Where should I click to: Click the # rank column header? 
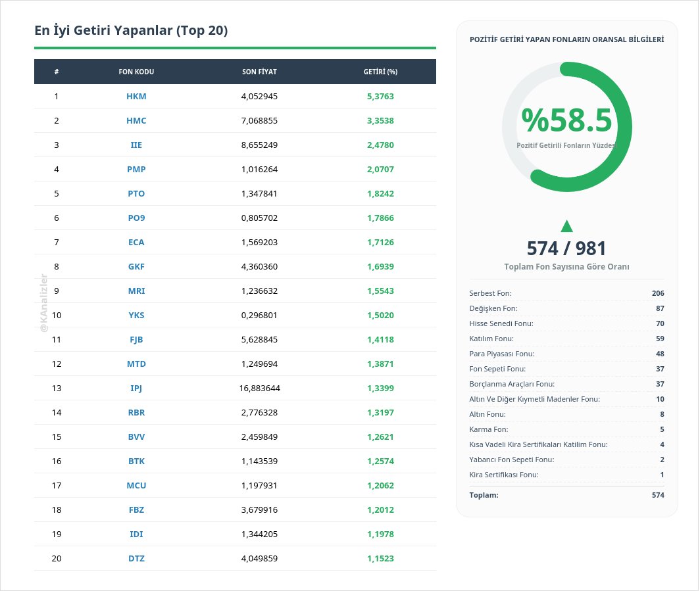click(x=57, y=72)
